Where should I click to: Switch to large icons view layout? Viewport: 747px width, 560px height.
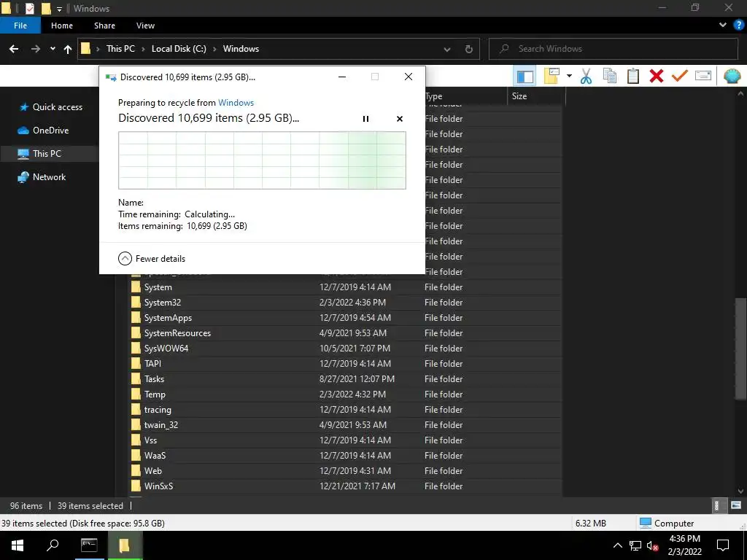click(735, 506)
